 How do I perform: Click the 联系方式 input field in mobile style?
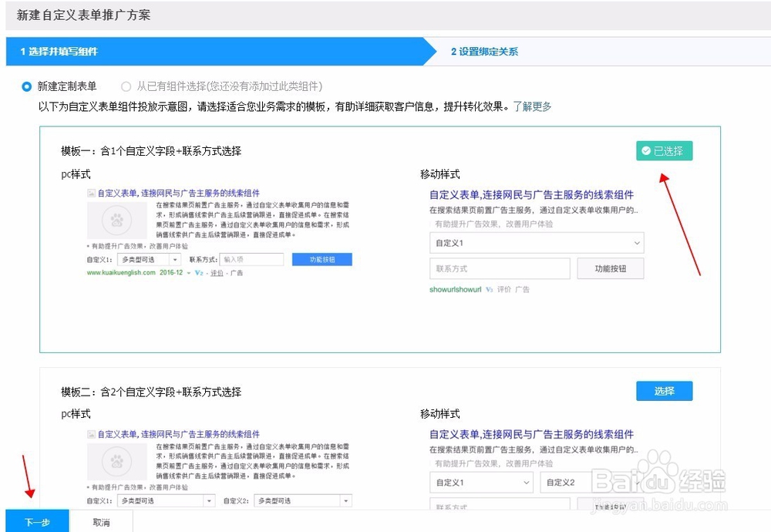click(x=500, y=268)
